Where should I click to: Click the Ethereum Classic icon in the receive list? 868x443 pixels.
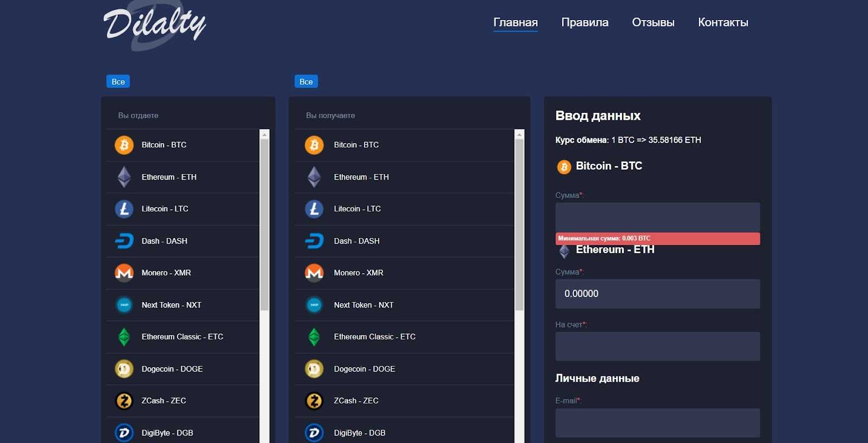point(314,337)
